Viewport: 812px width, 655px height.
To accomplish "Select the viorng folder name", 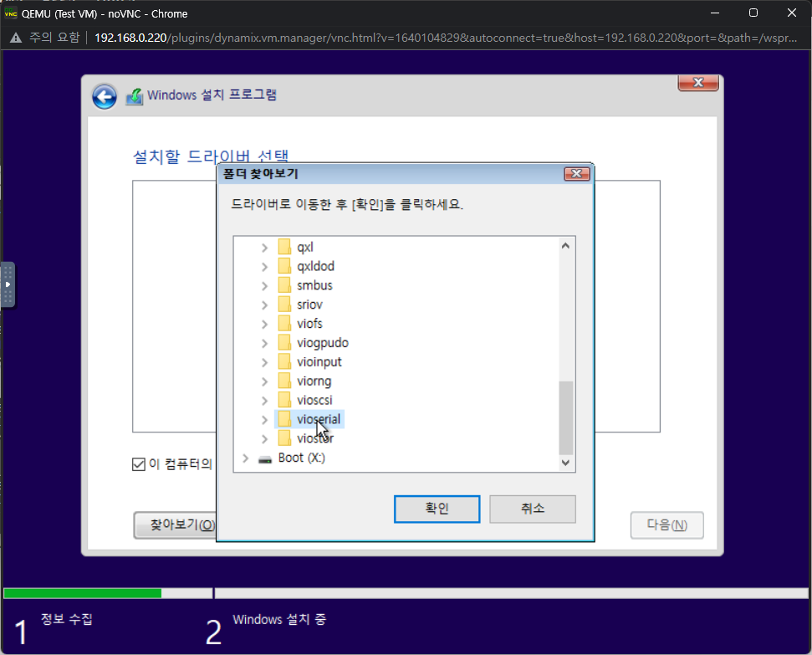I will (314, 381).
